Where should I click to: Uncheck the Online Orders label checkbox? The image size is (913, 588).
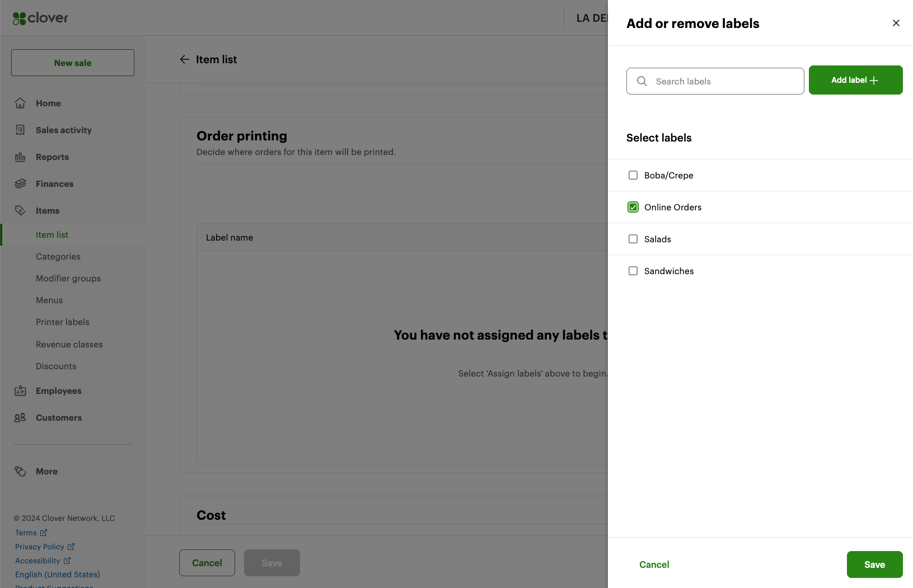pos(633,207)
